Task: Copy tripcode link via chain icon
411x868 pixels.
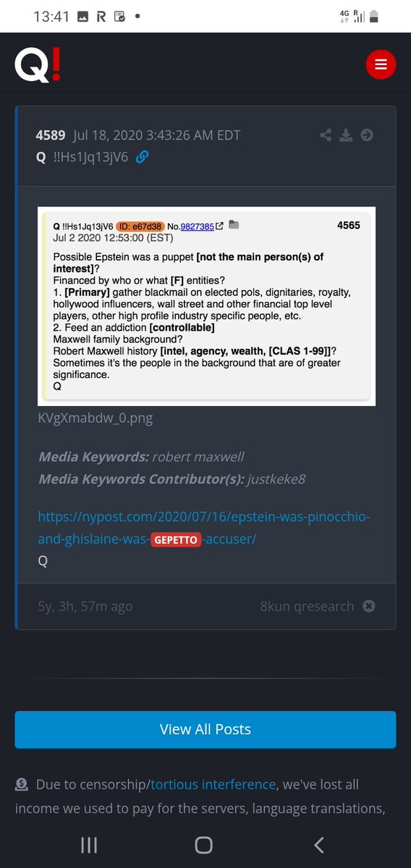Action: 142,157
